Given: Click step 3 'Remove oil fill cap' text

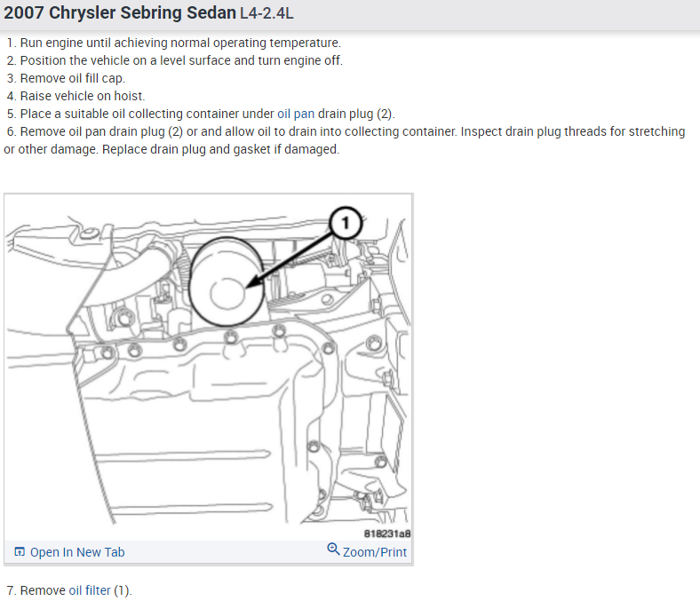Looking at the screenshot, I should 66,78.
